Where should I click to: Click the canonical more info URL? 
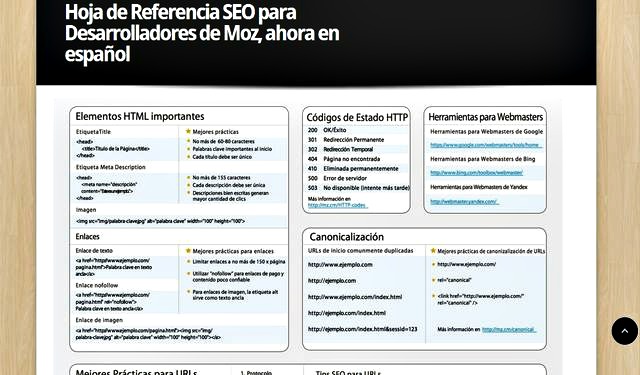pyautogui.click(x=509, y=329)
